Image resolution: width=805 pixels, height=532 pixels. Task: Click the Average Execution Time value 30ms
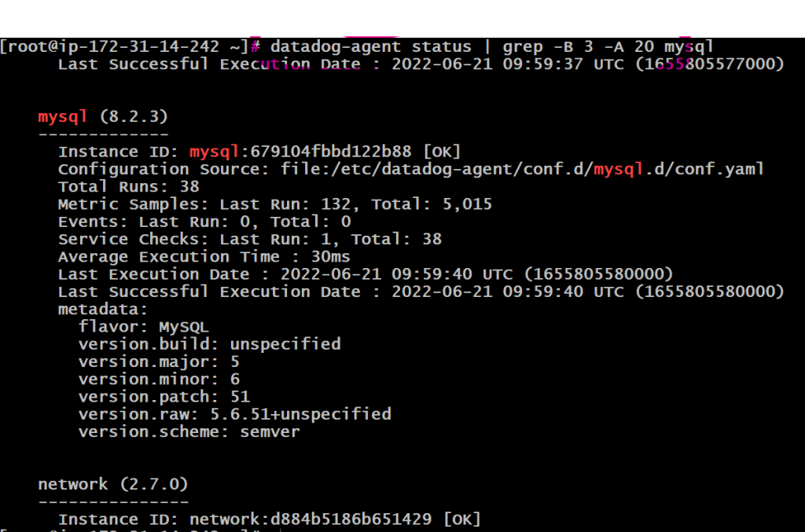(x=330, y=257)
